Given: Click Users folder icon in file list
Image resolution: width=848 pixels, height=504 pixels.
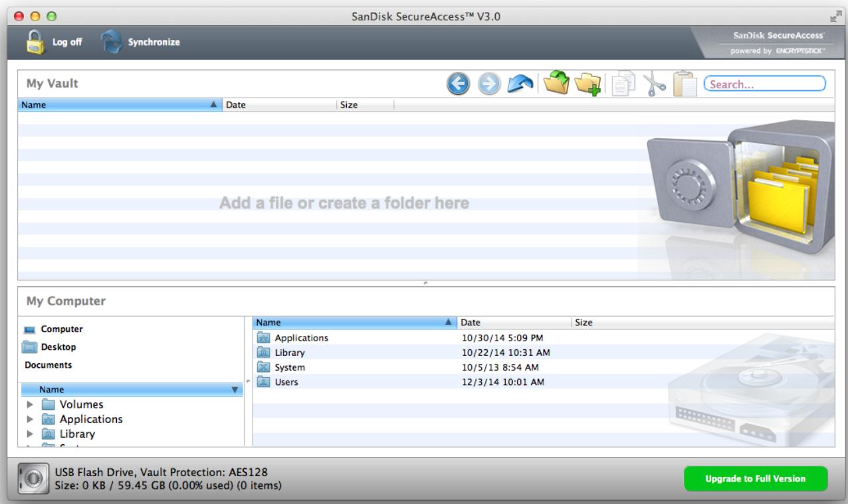Looking at the screenshot, I should [263, 382].
